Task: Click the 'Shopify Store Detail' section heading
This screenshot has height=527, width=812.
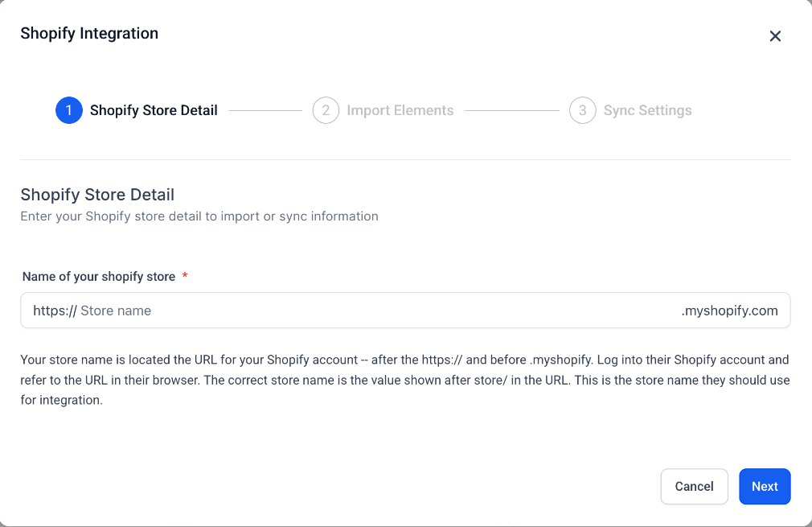Action: (x=97, y=195)
